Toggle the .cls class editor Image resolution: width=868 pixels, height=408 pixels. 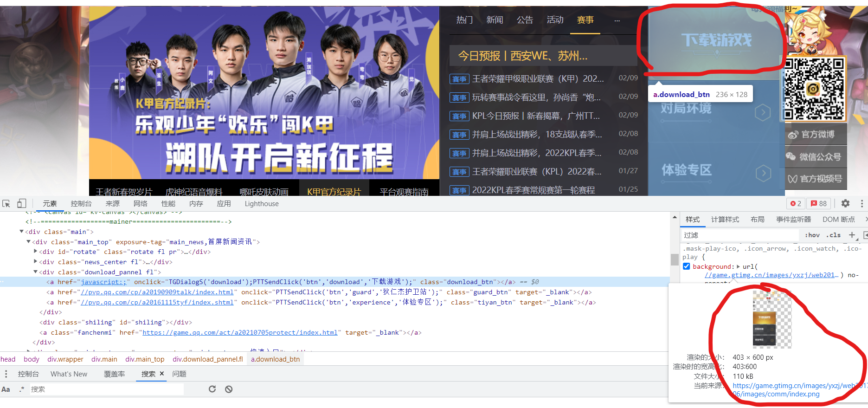(x=834, y=235)
